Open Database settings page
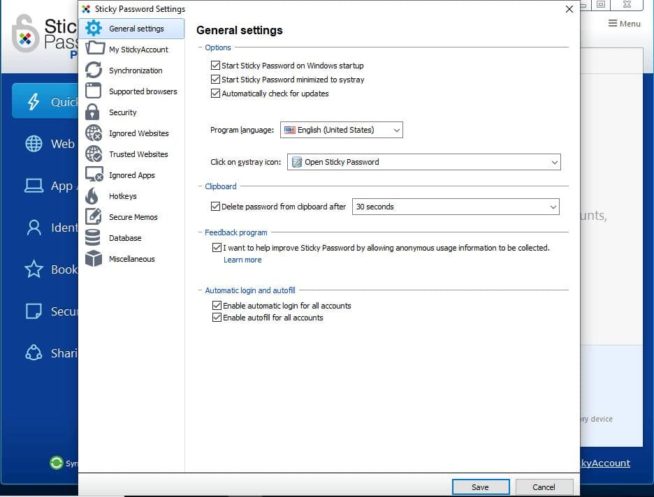Image resolution: width=654 pixels, height=497 pixels. [132, 238]
